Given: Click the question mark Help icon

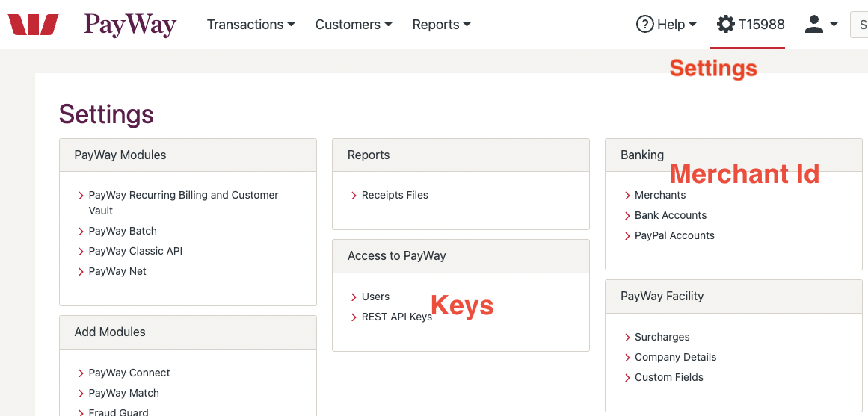Looking at the screenshot, I should 645,25.
